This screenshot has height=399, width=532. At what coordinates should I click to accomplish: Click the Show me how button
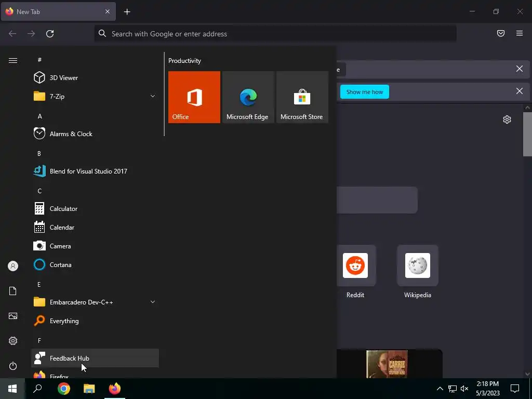tap(364, 92)
